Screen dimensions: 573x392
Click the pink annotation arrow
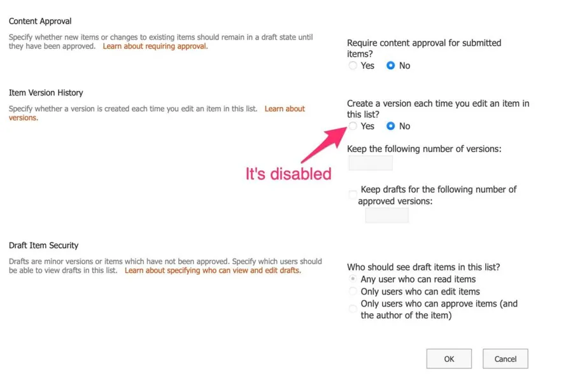(318, 146)
